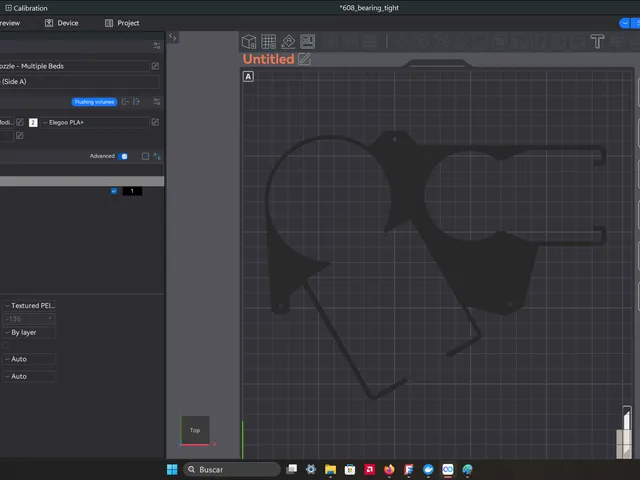Open Task View on the taskbar

[291, 469]
